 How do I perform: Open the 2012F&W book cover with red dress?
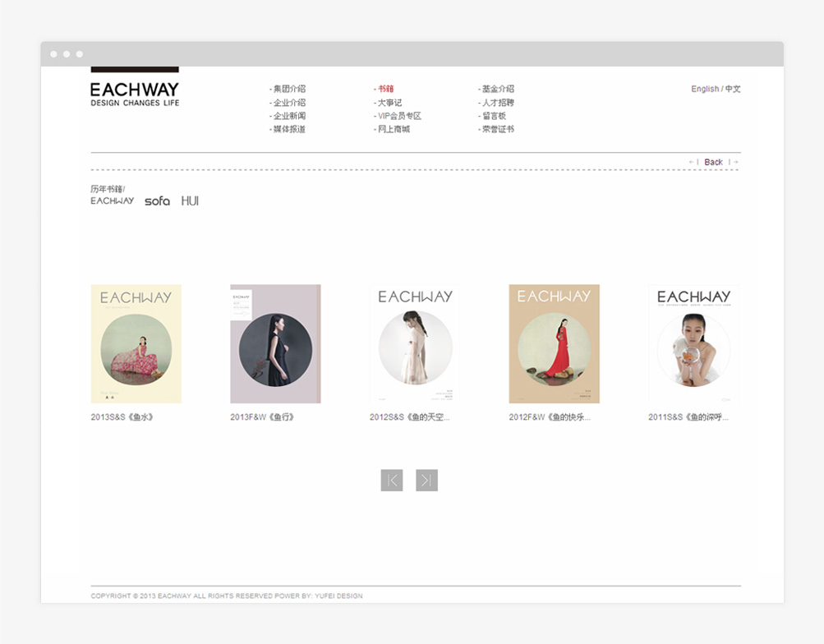coord(554,343)
